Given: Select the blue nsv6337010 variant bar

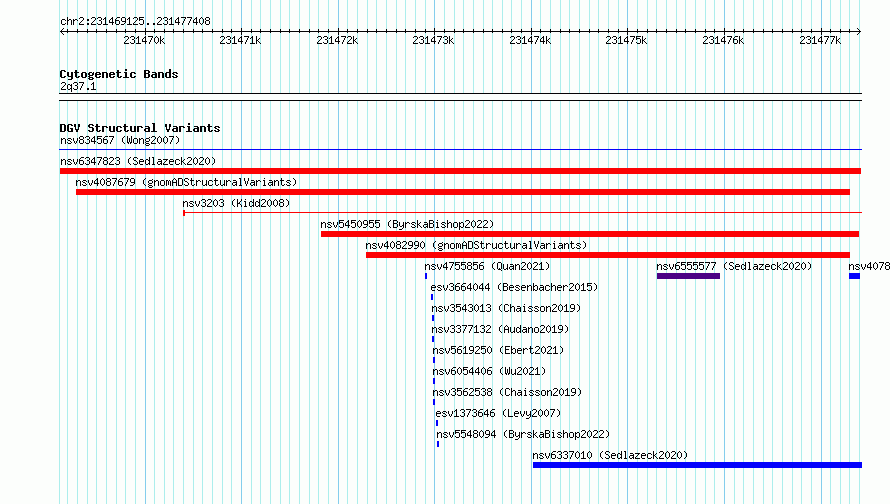Looking at the screenshot, I should [697, 465].
